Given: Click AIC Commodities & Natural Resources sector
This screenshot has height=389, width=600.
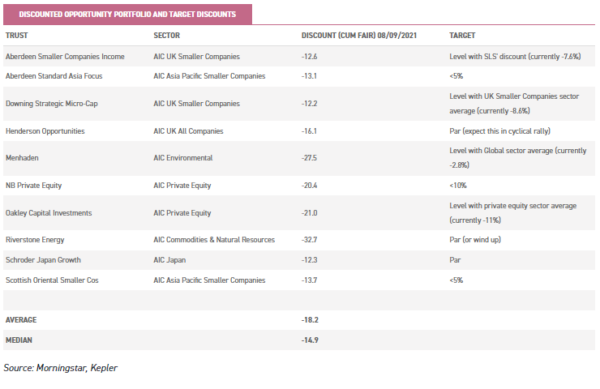Looking at the screenshot, I should (x=214, y=239).
